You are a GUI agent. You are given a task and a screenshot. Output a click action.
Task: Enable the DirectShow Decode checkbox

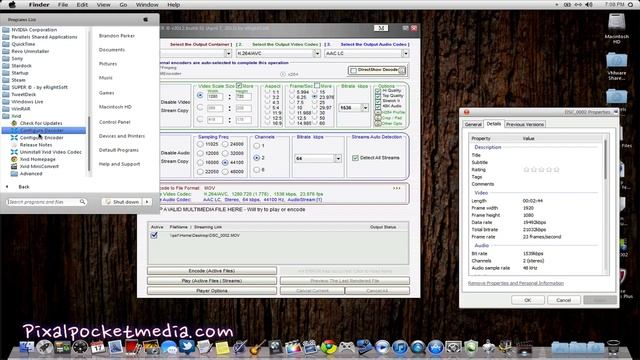pyautogui.click(x=353, y=70)
